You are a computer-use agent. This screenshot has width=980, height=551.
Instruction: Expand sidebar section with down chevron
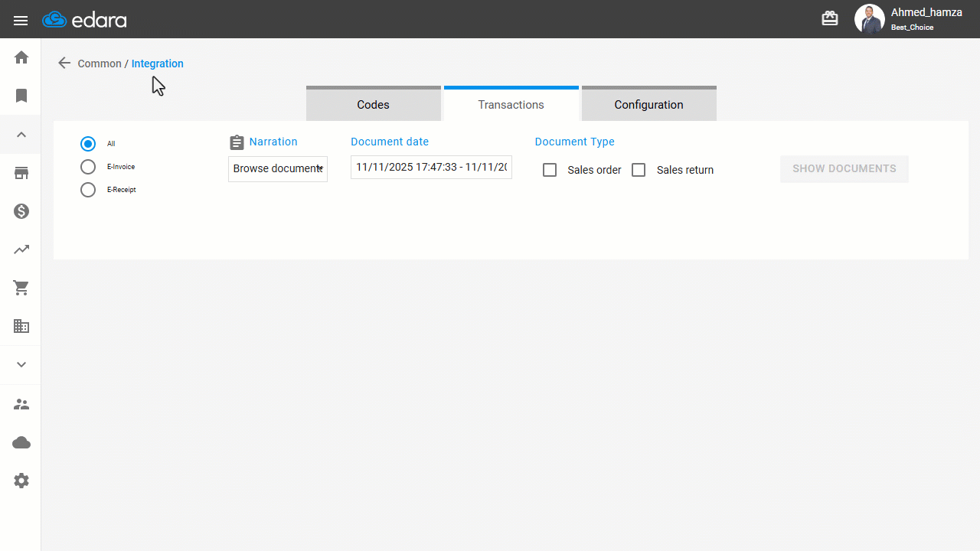click(x=21, y=365)
